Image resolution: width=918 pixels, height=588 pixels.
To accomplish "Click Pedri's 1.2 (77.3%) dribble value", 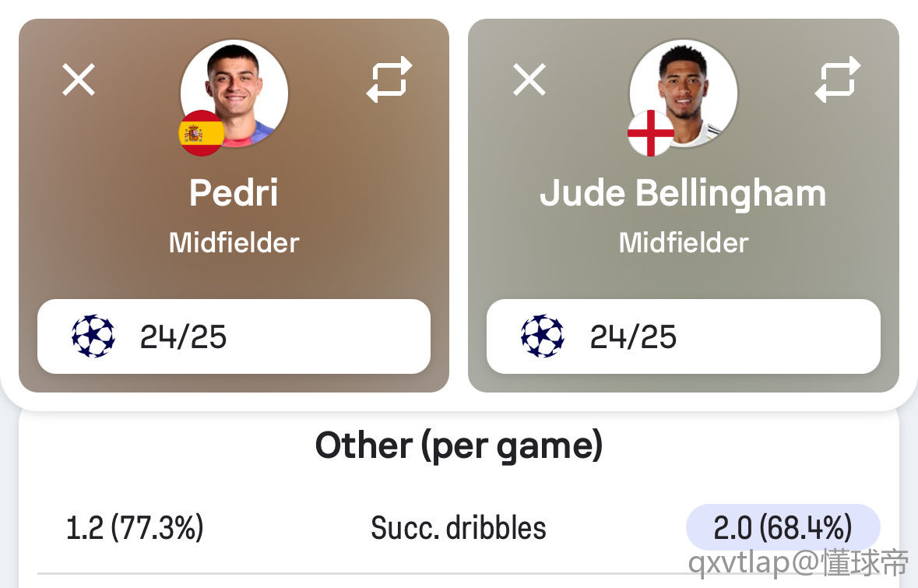I will pos(135,528).
